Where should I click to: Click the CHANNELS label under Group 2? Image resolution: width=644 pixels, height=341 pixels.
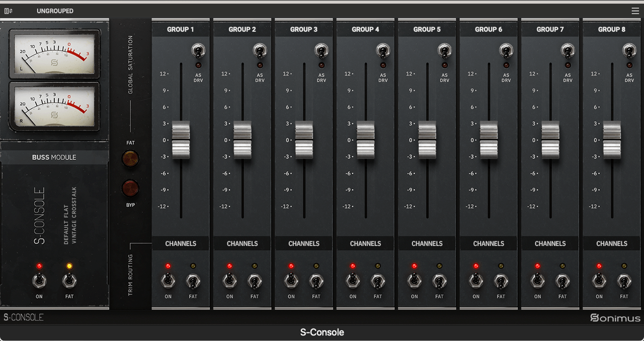(x=242, y=243)
